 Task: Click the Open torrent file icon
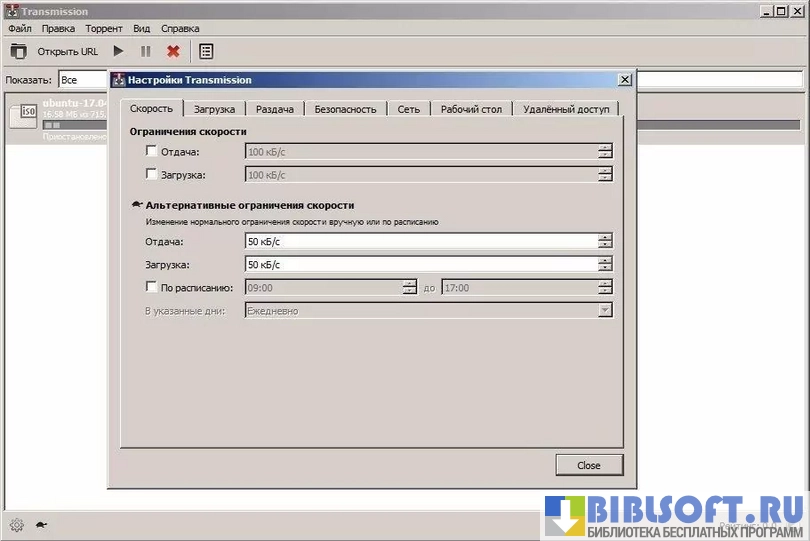(x=18, y=51)
